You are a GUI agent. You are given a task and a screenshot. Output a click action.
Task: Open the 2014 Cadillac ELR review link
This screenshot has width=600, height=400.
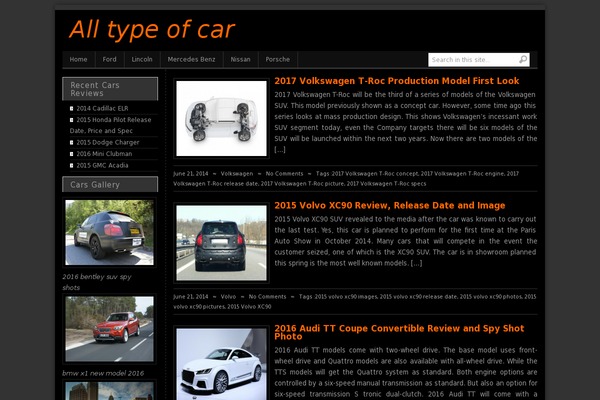[x=102, y=108]
